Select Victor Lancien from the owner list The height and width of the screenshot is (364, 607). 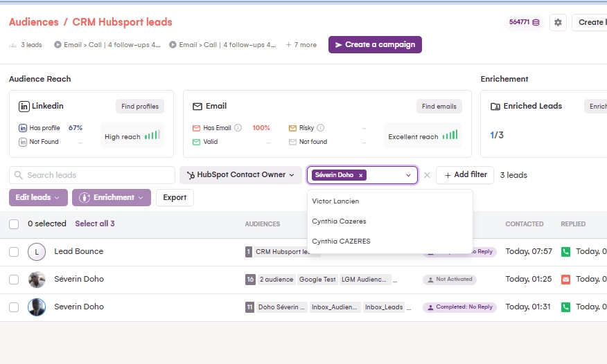tap(390, 201)
